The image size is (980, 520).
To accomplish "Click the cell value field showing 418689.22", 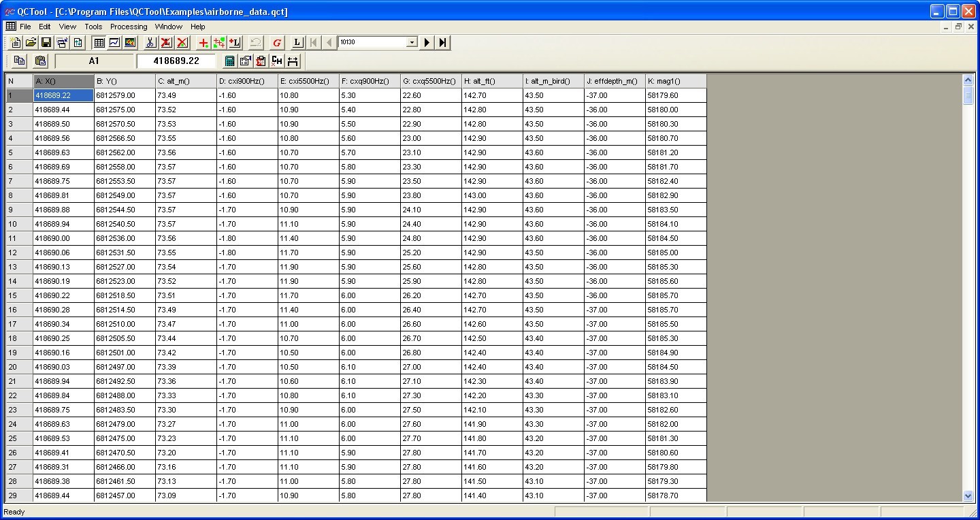I will [x=176, y=61].
